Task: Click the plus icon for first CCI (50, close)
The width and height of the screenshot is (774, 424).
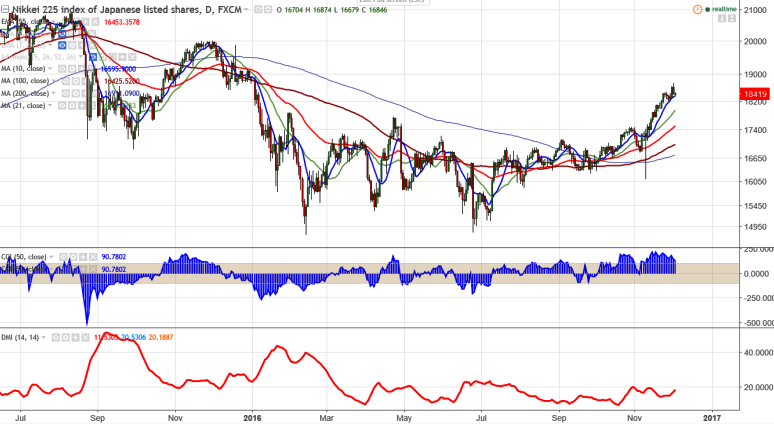Action: tap(83, 257)
